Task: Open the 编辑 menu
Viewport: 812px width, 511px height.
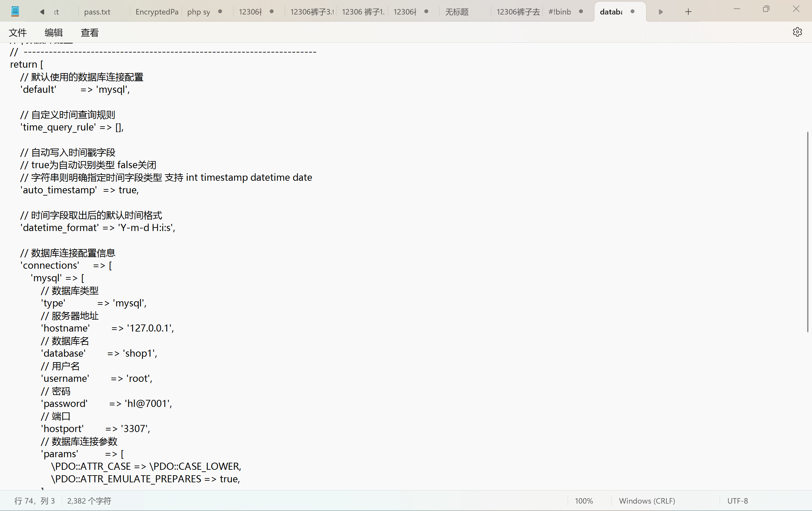Action: pos(53,32)
